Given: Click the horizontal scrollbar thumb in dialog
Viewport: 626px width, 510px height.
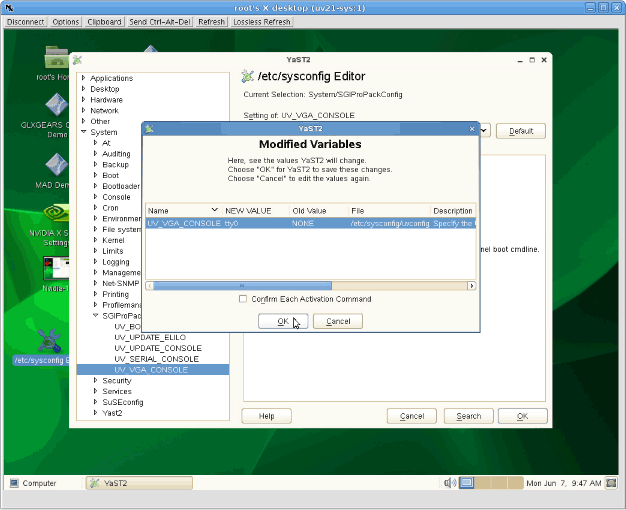Looking at the screenshot, I should pyautogui.click(x=242, y=286).
